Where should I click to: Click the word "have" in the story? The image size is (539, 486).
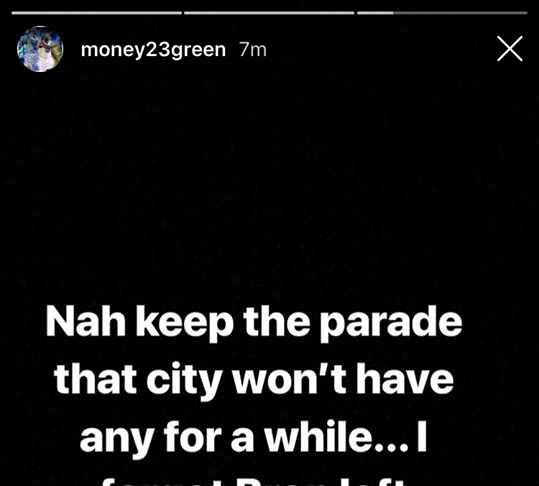(405, 380)
